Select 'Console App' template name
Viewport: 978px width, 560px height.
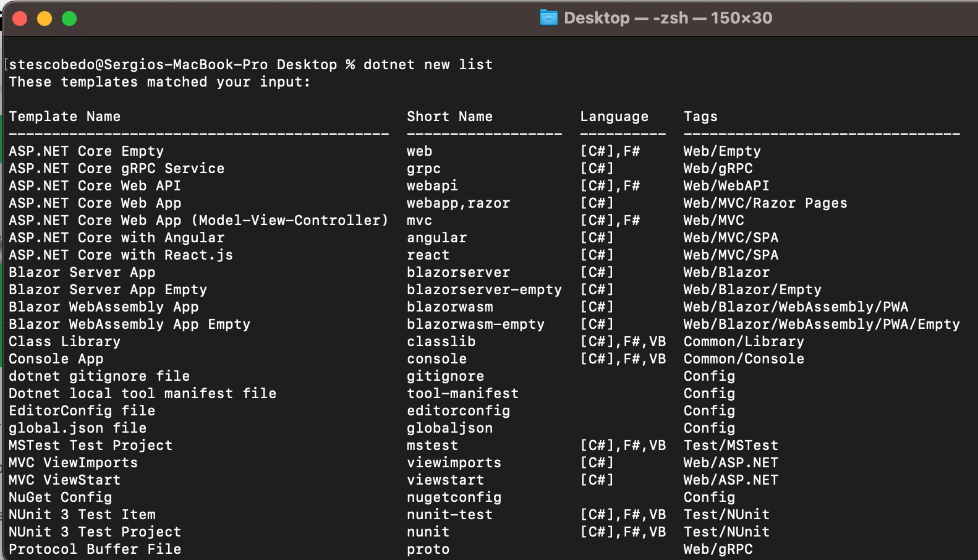(56, 359)
